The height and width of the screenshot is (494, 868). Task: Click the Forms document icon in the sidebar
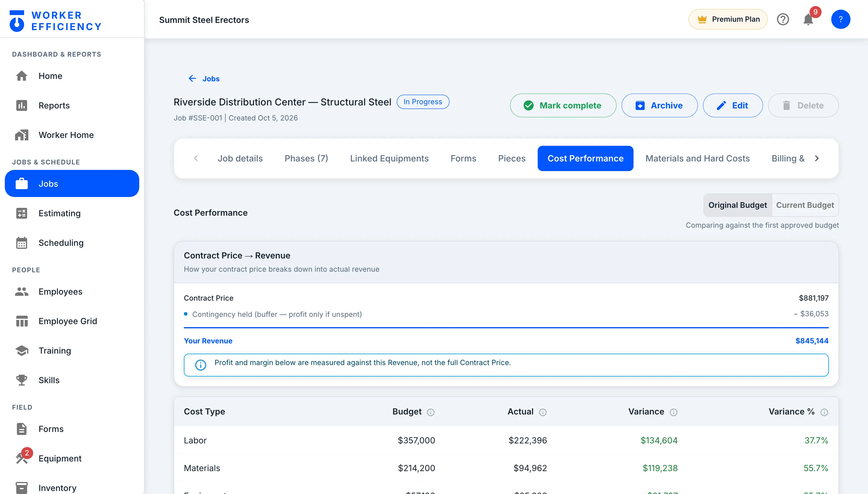(21, 429)
